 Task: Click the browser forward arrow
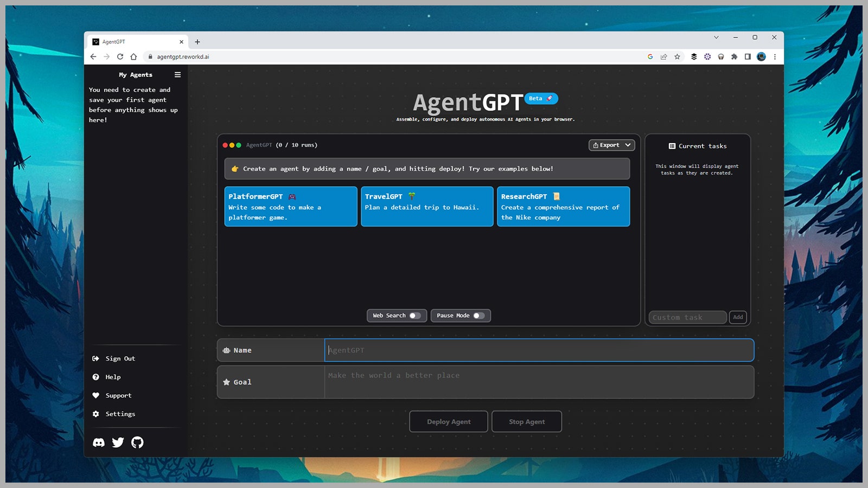(x=107, y=56)
